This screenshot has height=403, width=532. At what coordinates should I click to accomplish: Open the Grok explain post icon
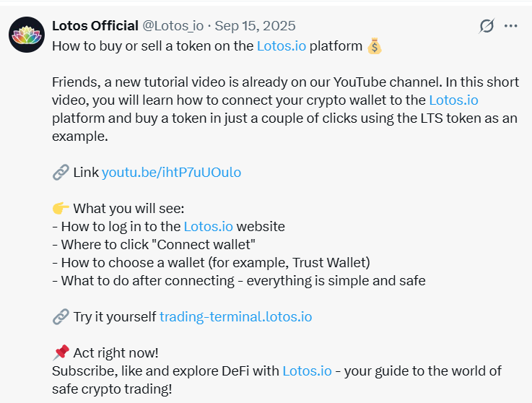(x=487, y=26)
